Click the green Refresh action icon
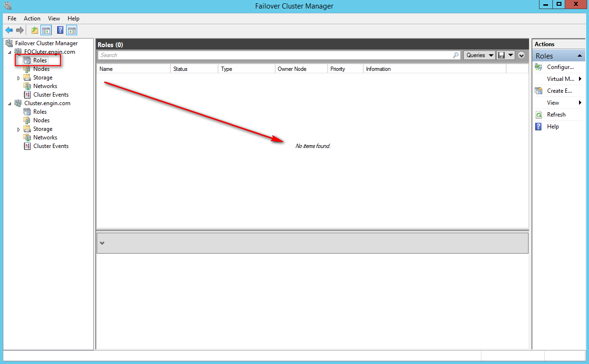The height and width of the screenshot is (364, 589). [539, 115]
